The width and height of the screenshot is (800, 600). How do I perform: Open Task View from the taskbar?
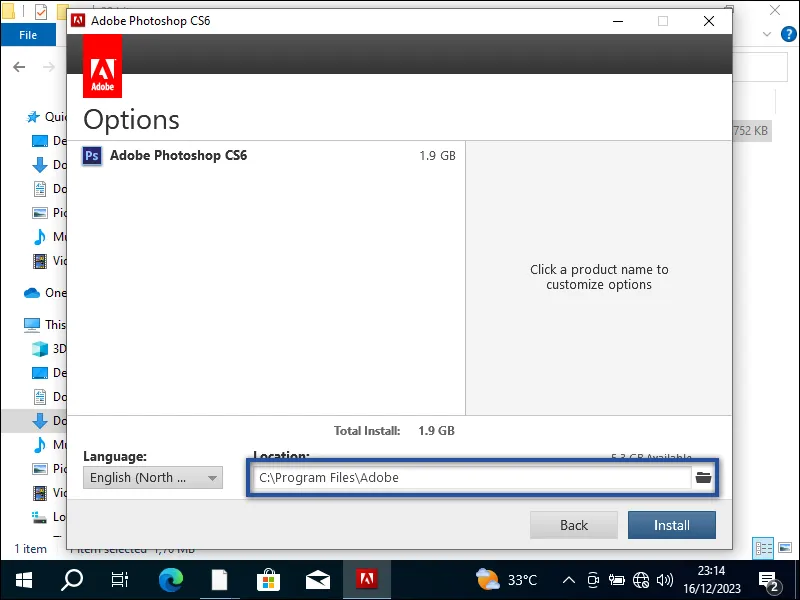(120, 578)
